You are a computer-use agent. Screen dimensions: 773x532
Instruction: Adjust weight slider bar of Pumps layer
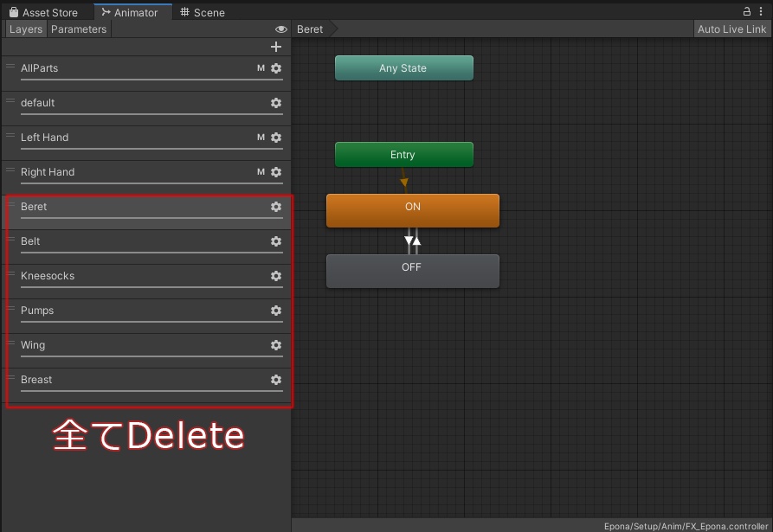point(151,322)
